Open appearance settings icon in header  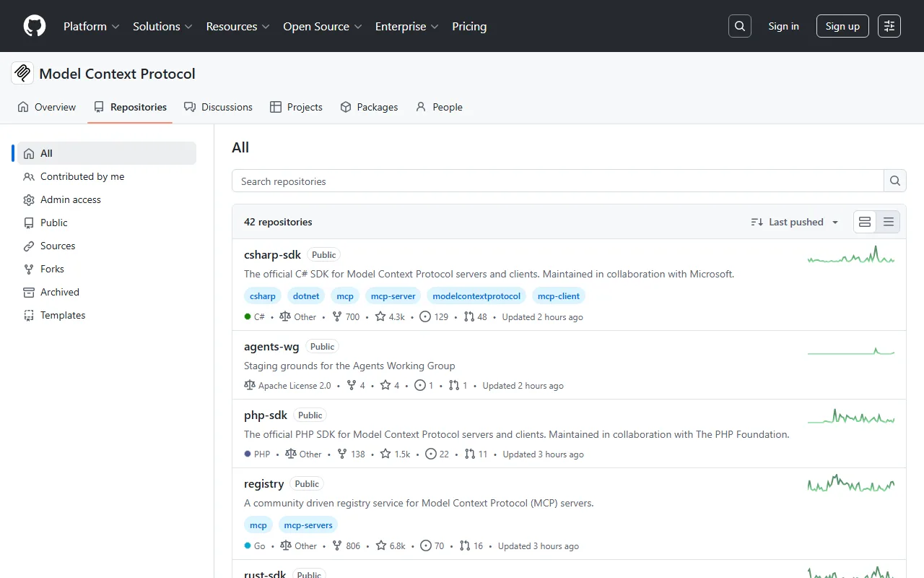889,26
